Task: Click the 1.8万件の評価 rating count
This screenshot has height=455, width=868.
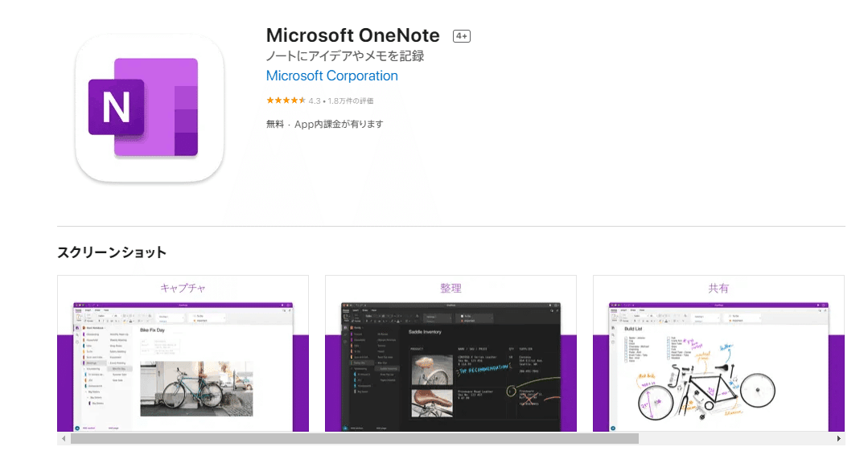Action: click(x=351, y=100)
